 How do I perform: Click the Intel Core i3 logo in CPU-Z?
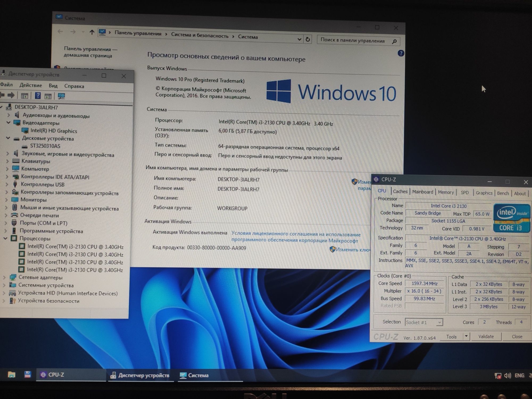[x=511, y=218]
